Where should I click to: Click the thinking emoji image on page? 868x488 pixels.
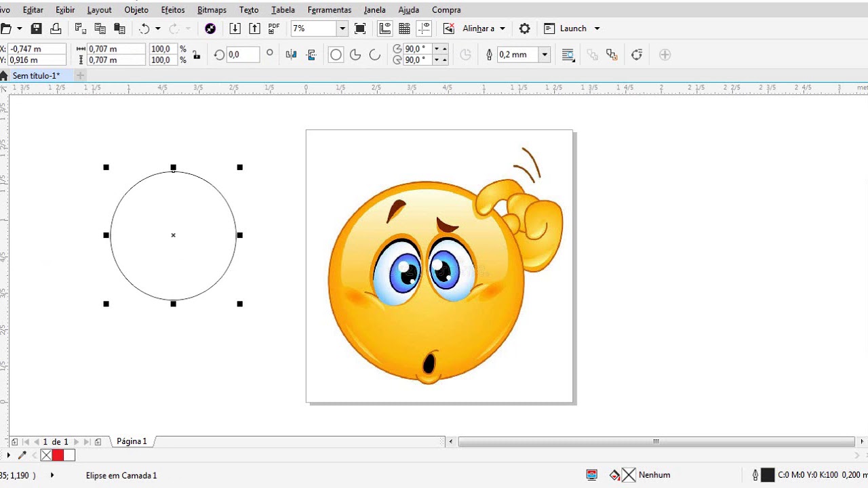coord(446,266)
